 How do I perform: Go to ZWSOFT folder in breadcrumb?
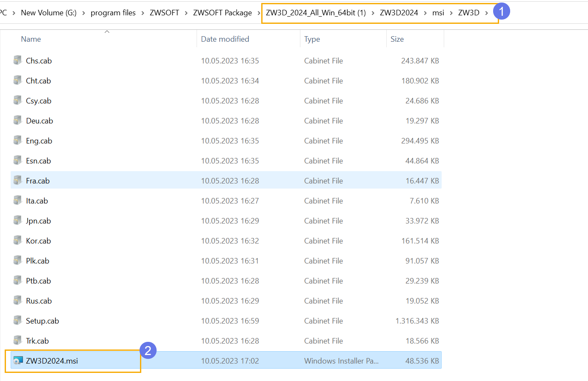(164, 13)
